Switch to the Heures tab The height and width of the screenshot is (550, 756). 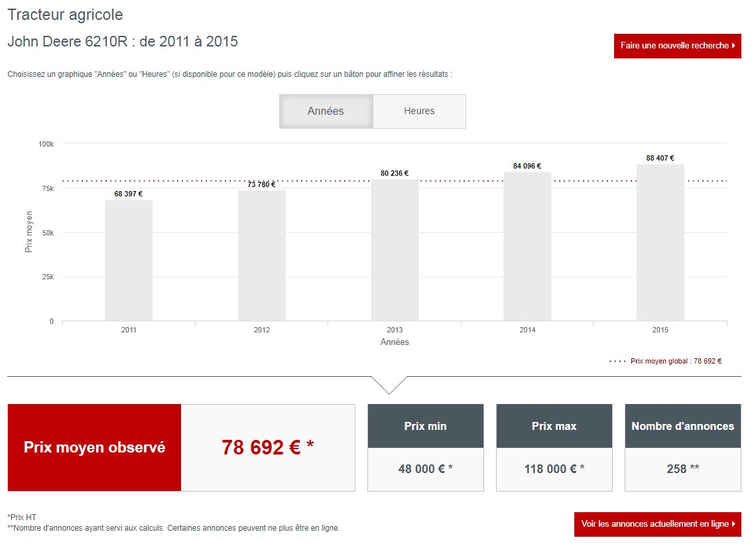click(x=420, y=111)
